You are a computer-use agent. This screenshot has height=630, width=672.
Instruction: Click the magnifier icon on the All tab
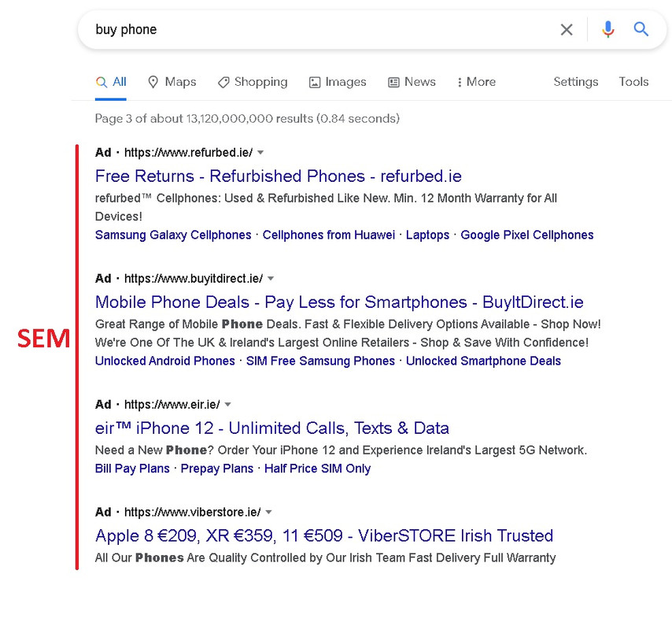click(x=102, y=82)
